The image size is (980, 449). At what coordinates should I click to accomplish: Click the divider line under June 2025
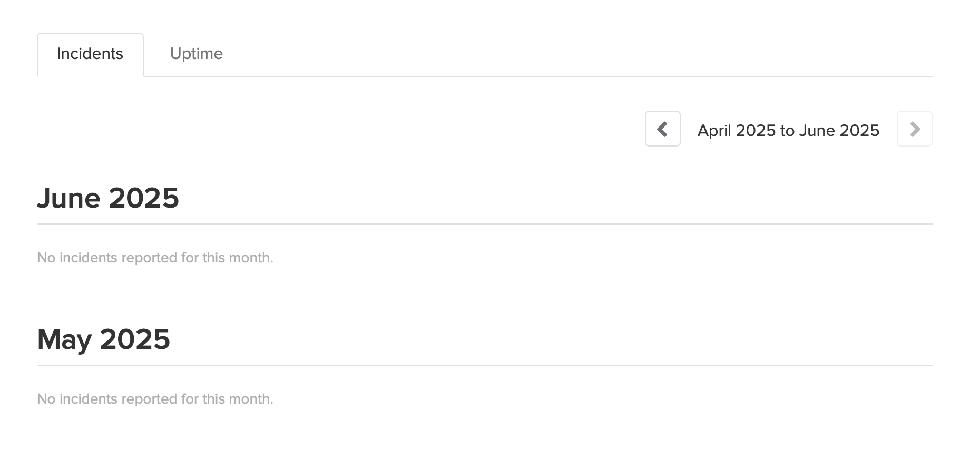(484, 224)
